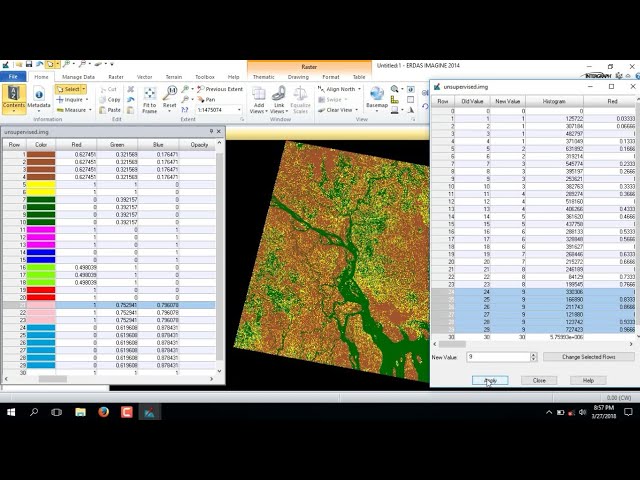Screen dimensions: 640x480
Task: Open the notification center icon
Action: pos(628,412)
